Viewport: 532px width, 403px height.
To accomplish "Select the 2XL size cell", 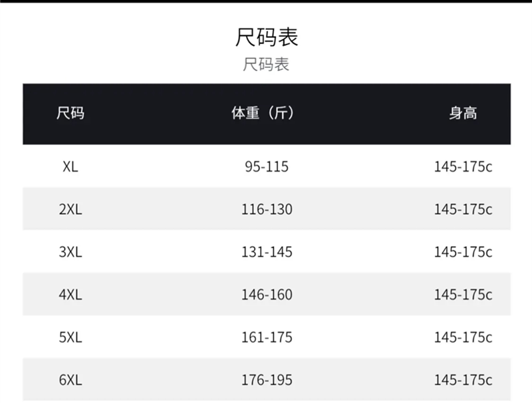I will coord(70,209).
